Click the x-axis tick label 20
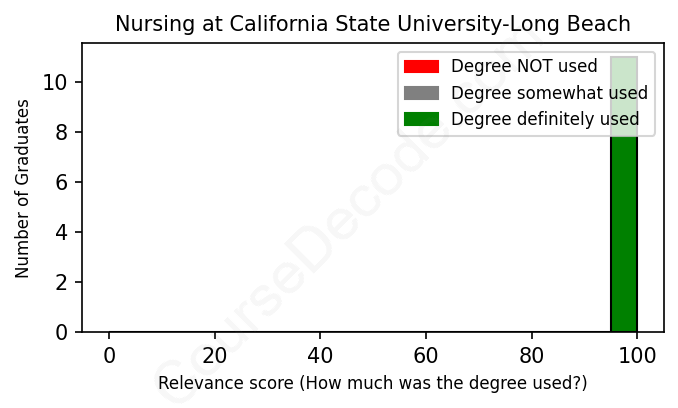This screenshot has width=678, height=408. coord(214,354)
